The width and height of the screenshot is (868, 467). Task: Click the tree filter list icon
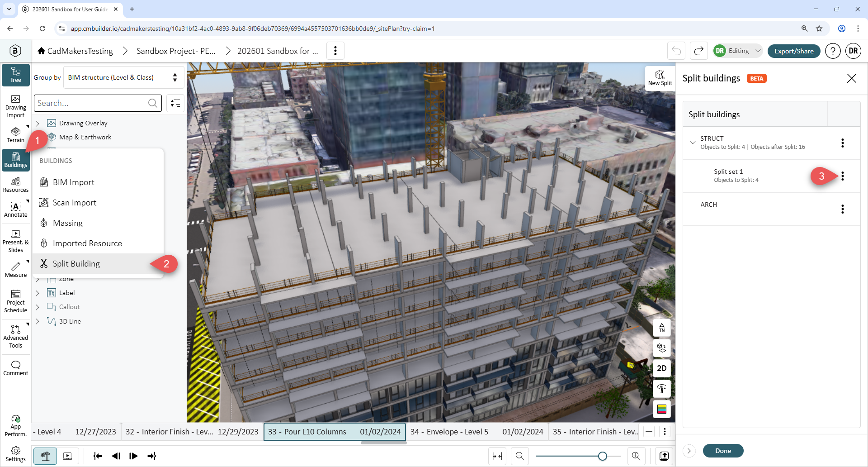coord(175,103)
